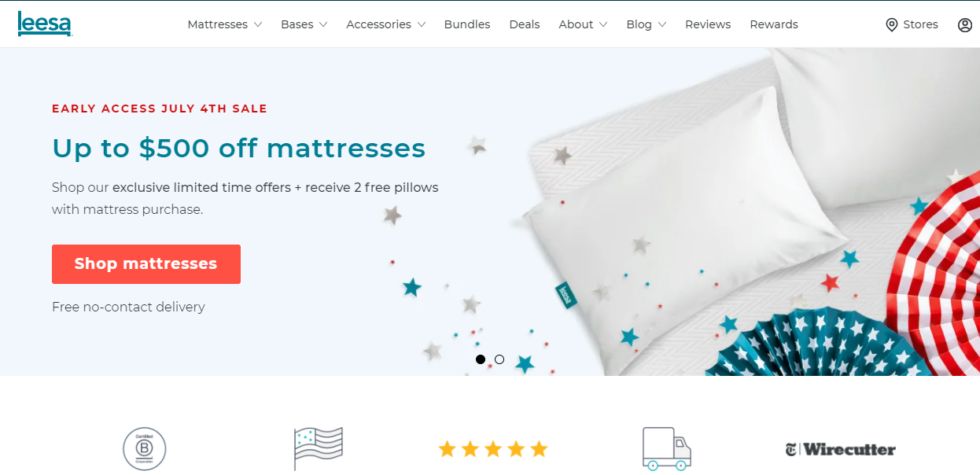Open the Reviews link
Viewport: 980px width, 475px height.
click(x=708, y=24)
